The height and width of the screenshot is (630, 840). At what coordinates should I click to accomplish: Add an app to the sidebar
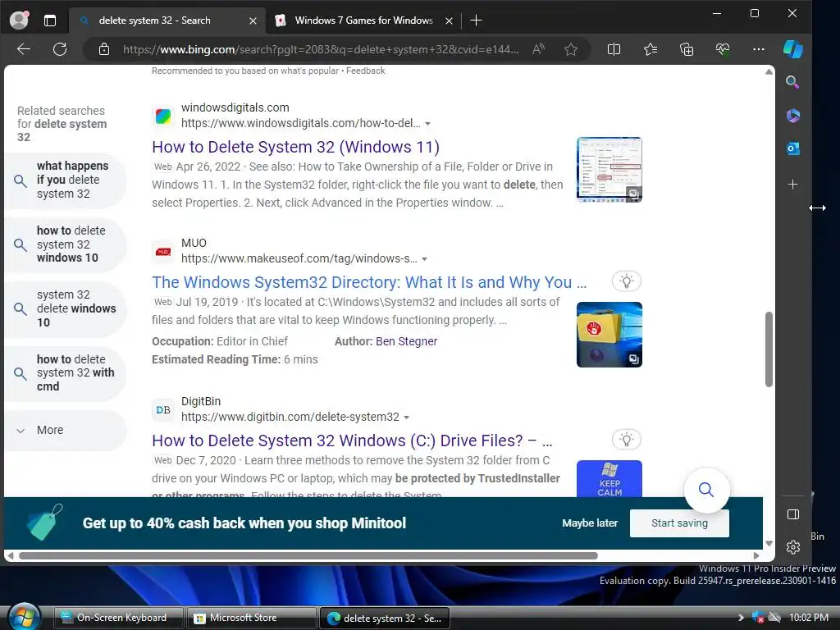(x=793, y=185)
